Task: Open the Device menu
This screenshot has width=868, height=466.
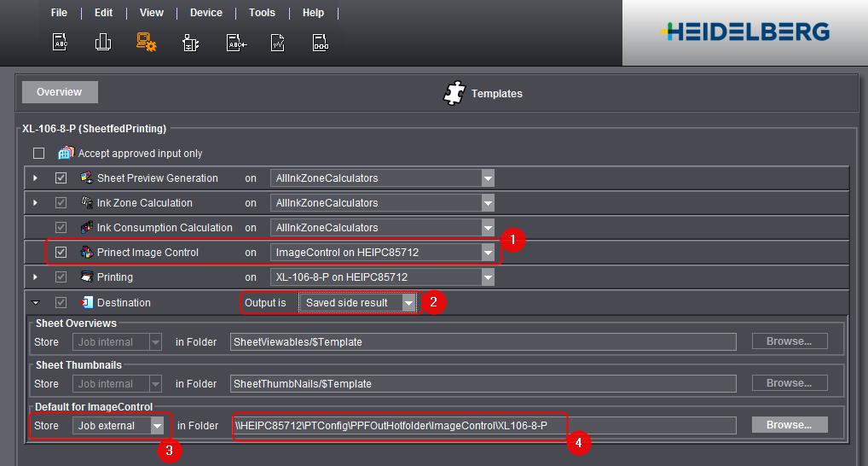Action: pyautogui.click(x=205, y=13)
